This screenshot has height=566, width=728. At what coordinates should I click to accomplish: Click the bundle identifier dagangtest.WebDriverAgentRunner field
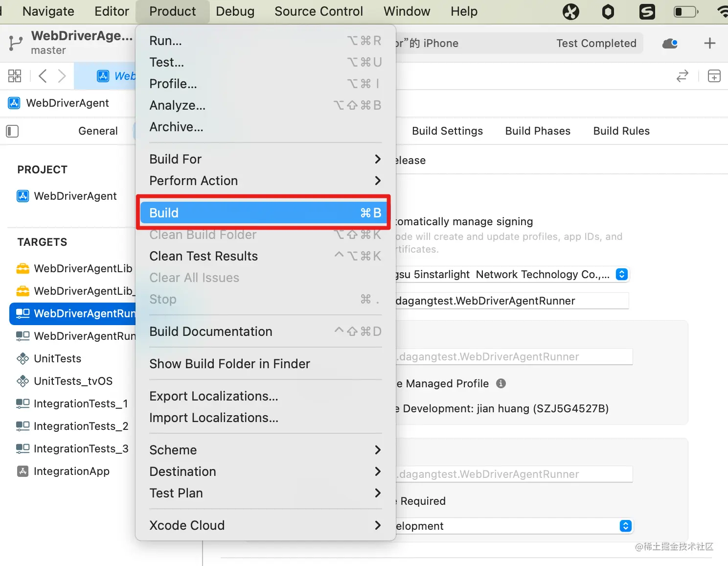(x=512, y=301)
